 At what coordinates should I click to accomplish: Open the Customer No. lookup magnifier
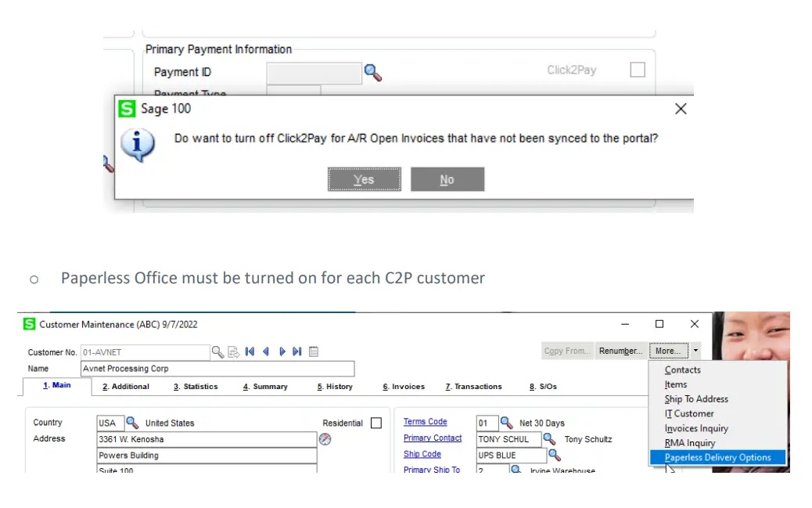(x=217, y=351)
